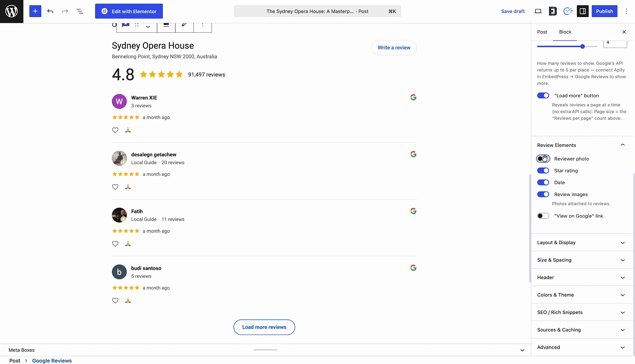Click Google logo on budi santoso review
This screenshot has height=364, width=635.
[413, 268]
